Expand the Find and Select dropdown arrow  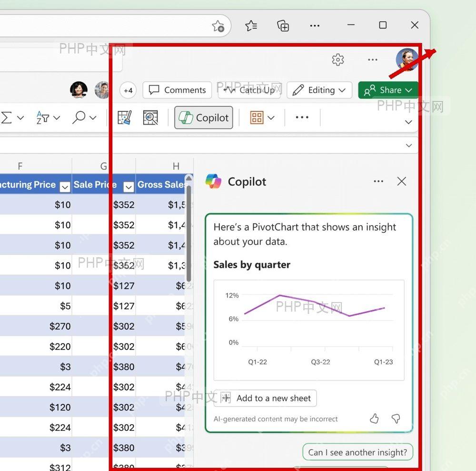(x=93, y=118)
